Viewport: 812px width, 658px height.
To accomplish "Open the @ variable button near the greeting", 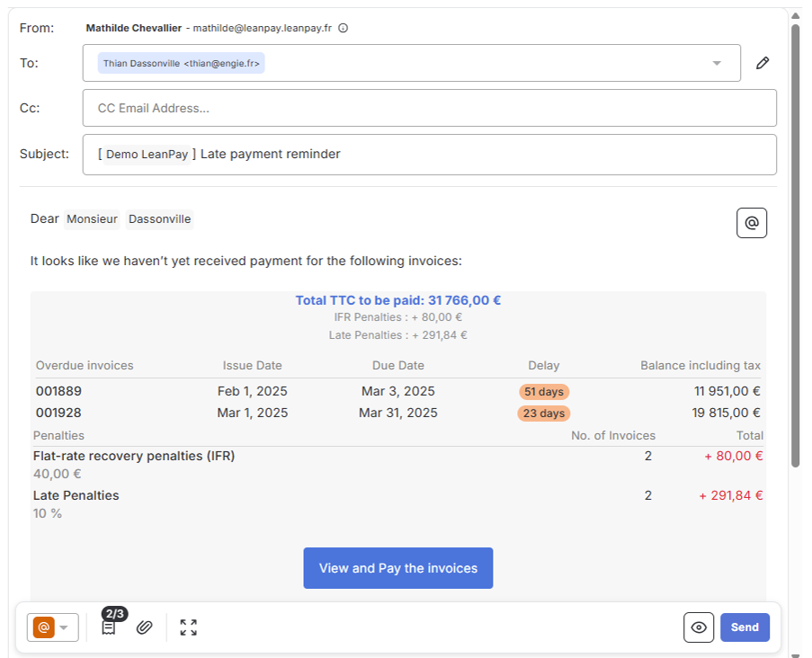I will (752, 222).
